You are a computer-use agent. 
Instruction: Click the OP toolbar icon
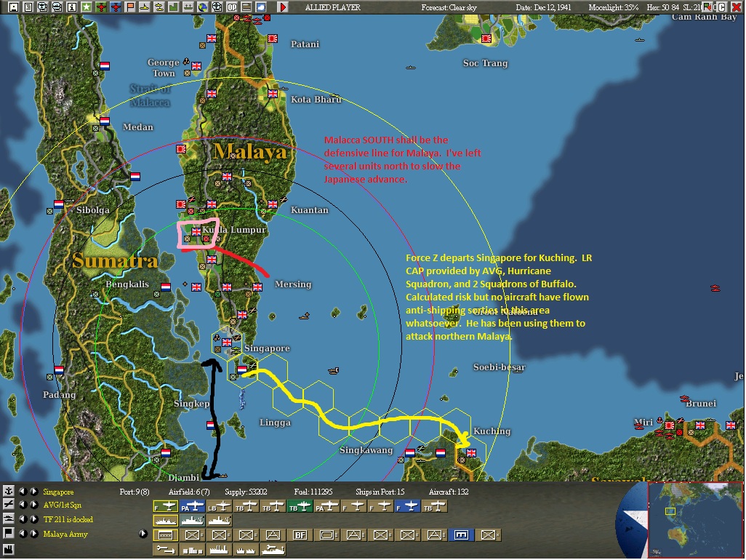(232, 7)
